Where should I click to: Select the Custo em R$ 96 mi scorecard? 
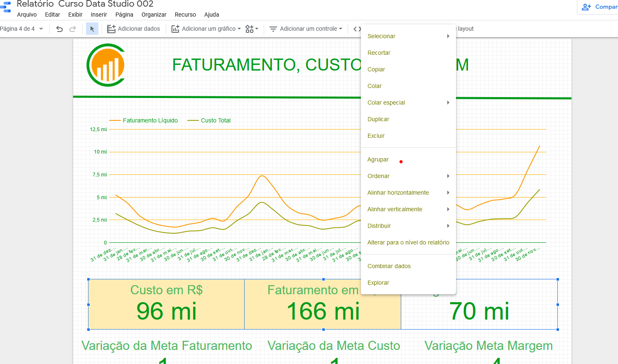tap(166, 304)
